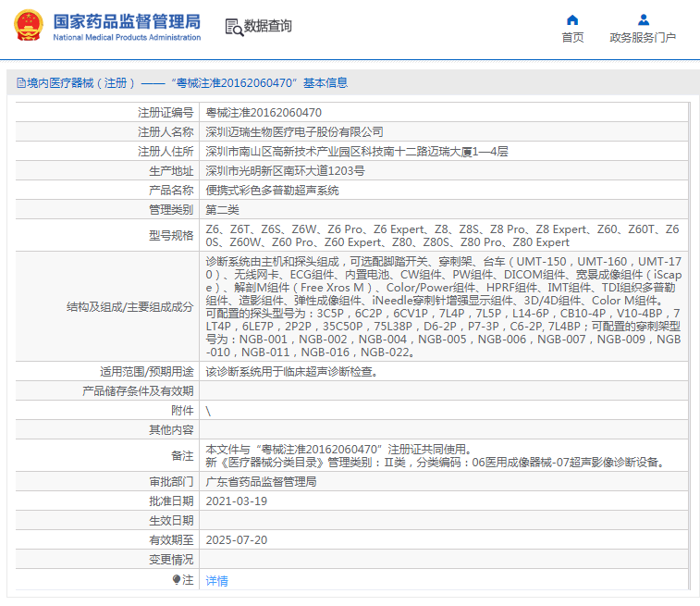
Task: Click product name 便携式彩色多普勒超声系统
Action: coord(272,191)
